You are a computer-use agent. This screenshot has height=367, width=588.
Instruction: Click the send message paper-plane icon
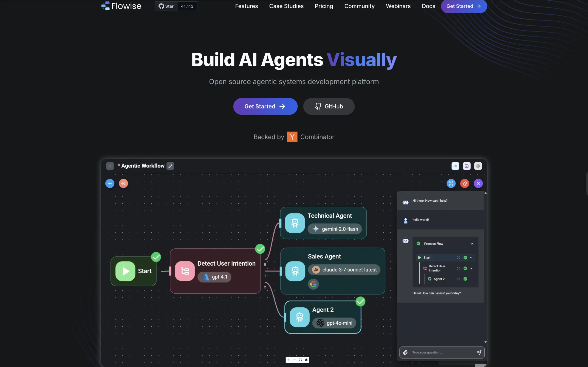pos(479,353)
